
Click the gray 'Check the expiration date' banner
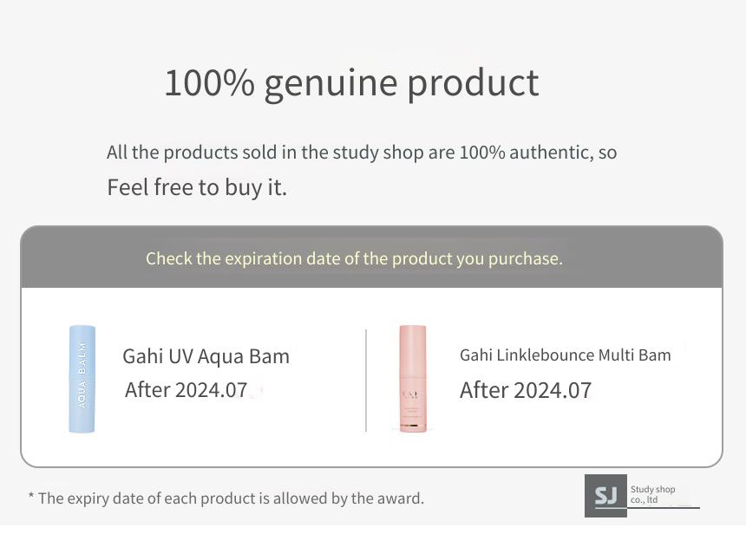click(x=371, y=257)
